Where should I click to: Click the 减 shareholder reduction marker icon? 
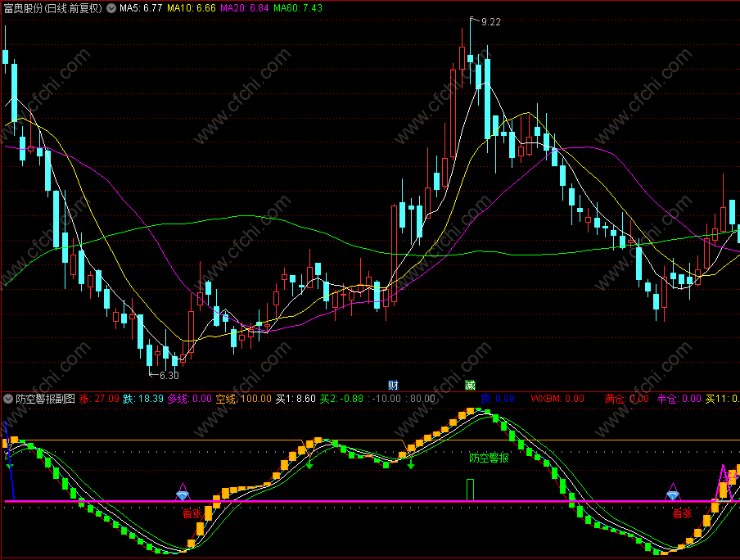(x=470, y=385)
